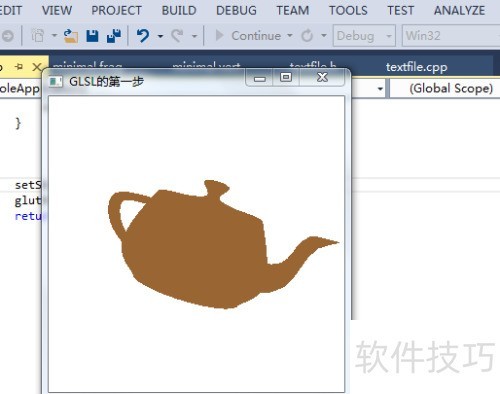This screenshot has width=500, height=394.
Task: Click the 'retu' keyword line in the code editor
Action: pos(28,216)
